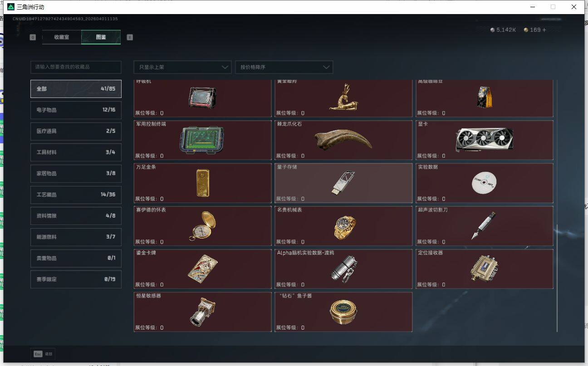Click the silver currency coin icon
The image size is (588, 366).
[x=493, y=30]
